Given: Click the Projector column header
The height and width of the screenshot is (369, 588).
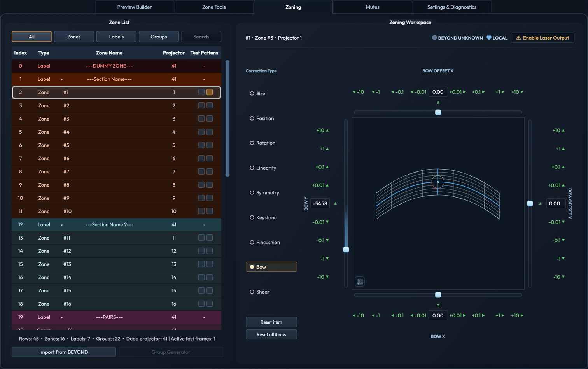Looking at the screenshot, I should pos(174,53).
